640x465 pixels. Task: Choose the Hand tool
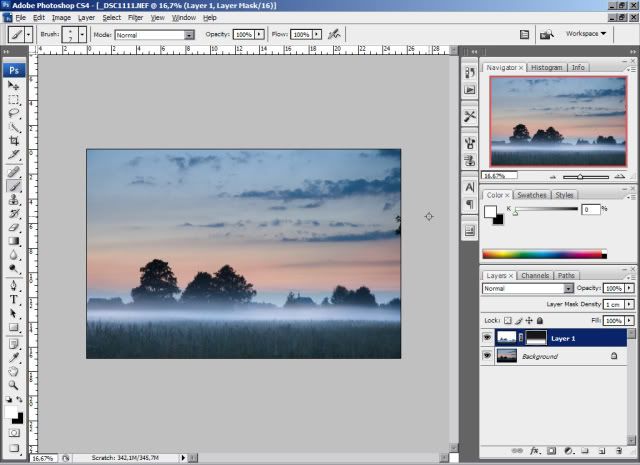[14, 370]
